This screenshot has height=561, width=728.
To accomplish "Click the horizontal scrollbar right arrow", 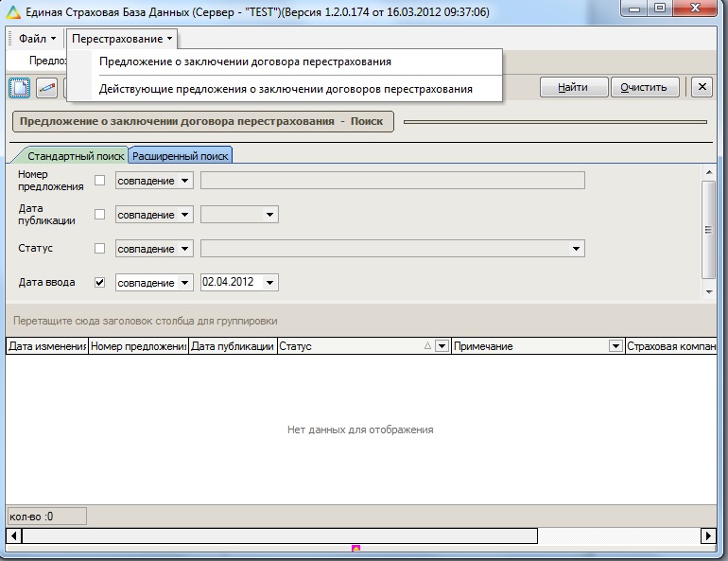I will pos(708,536).
